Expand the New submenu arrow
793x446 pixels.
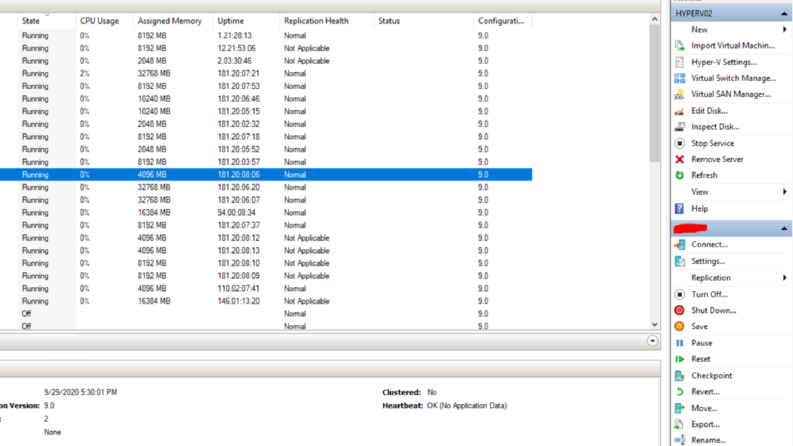[784, 30]
